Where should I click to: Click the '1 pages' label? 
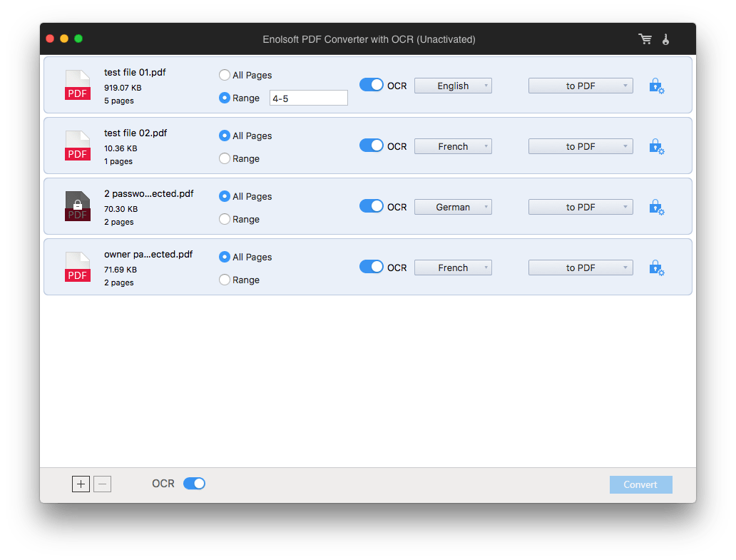[x=118, y=161]
